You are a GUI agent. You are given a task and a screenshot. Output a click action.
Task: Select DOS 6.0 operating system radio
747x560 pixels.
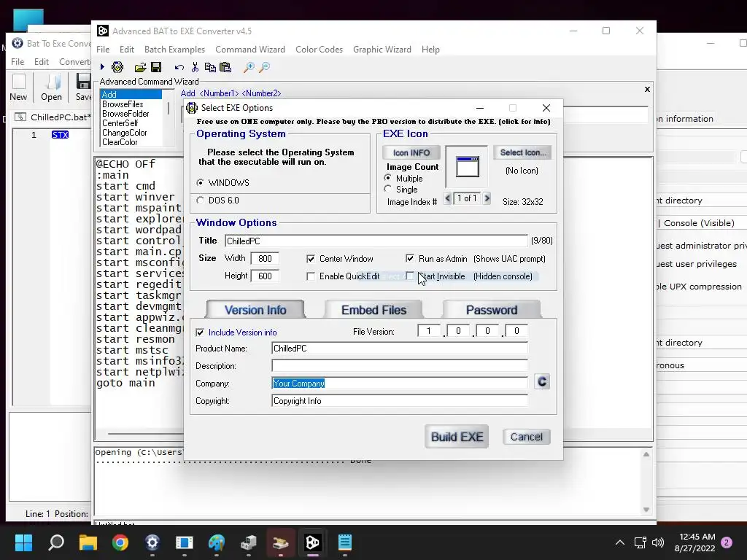coord(200,201)
